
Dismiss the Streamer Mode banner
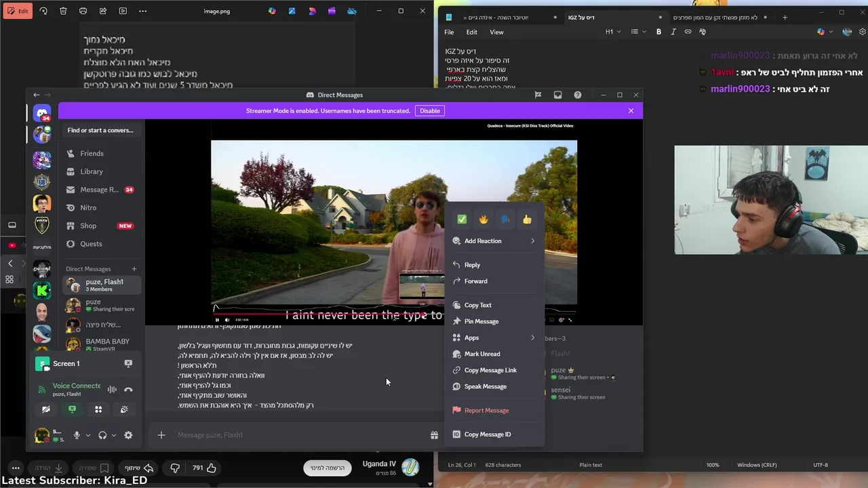click(x=631, y=110)
